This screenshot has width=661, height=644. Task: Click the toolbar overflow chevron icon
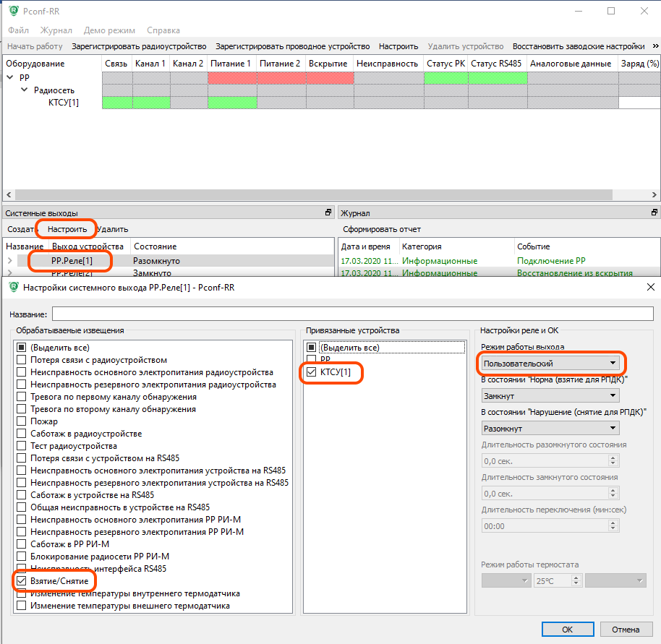point(655,46)
